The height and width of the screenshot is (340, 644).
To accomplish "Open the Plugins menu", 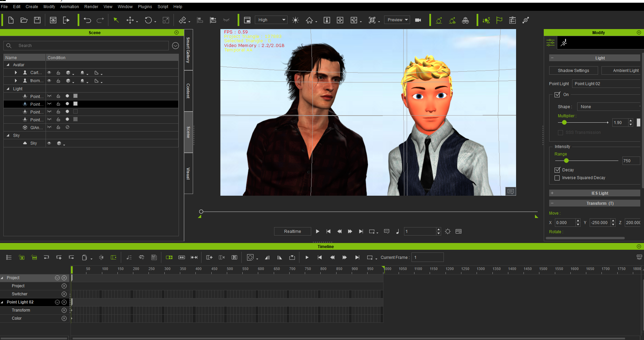I will 145,7.
